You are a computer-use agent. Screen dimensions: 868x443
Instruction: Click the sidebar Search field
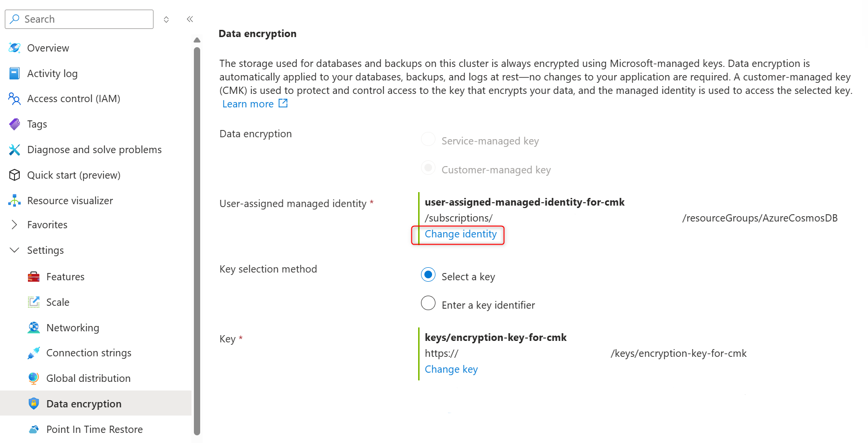pos(79,19)
